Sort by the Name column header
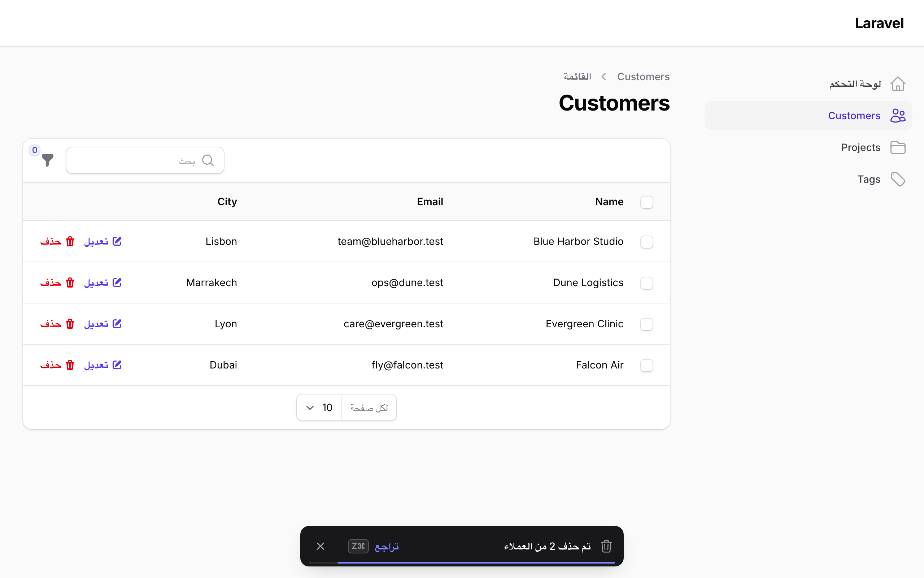 tap(609, 202)
